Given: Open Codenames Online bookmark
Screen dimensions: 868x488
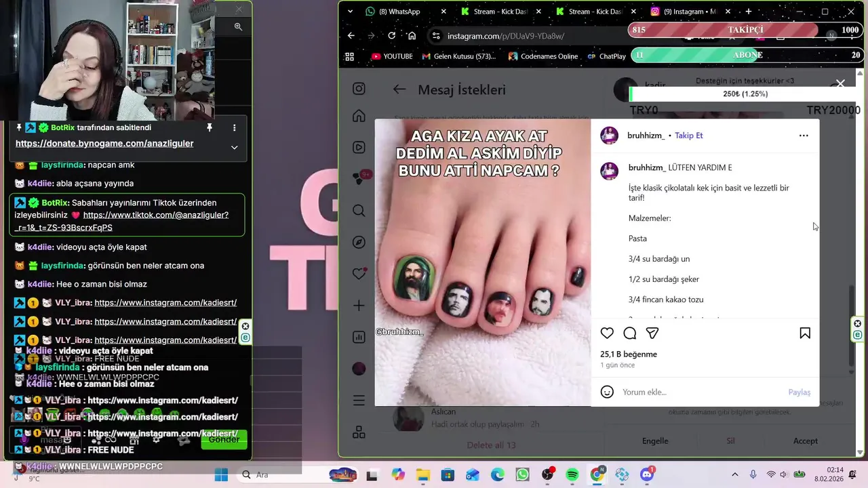Looking at the screenshot, I should [542, 56].
